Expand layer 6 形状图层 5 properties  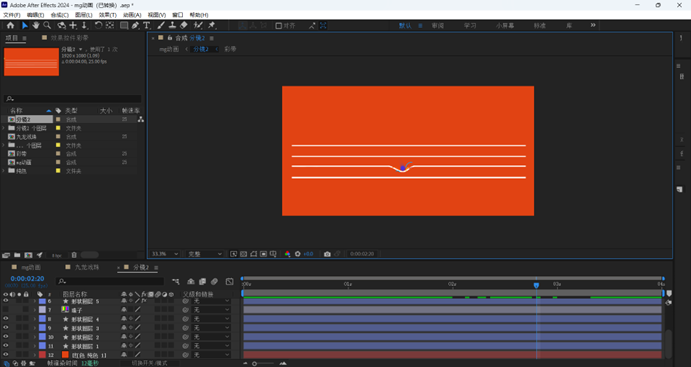click(x=35, y=301)
